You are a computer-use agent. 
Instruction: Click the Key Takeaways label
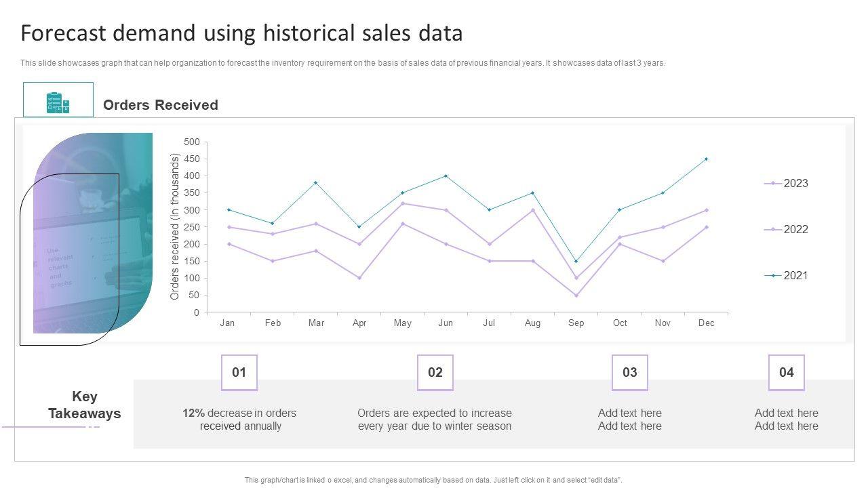coord(84,405)
